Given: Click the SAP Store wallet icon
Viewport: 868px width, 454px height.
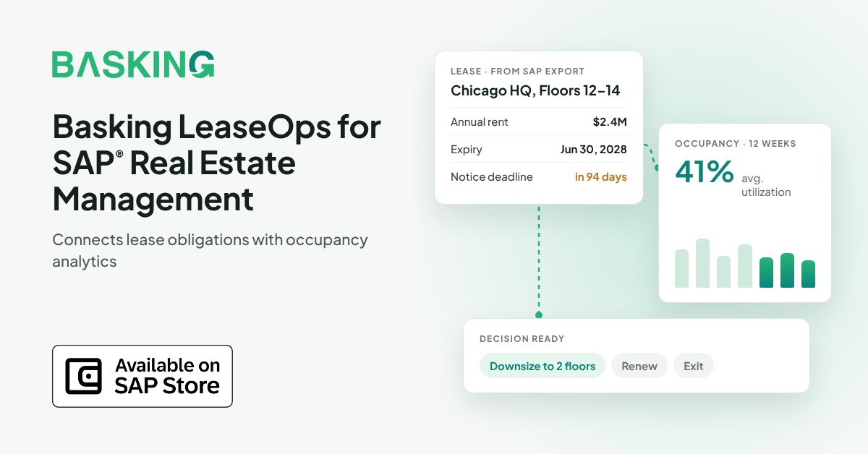Looking at the screenshot, I should (x=84, y=376).
